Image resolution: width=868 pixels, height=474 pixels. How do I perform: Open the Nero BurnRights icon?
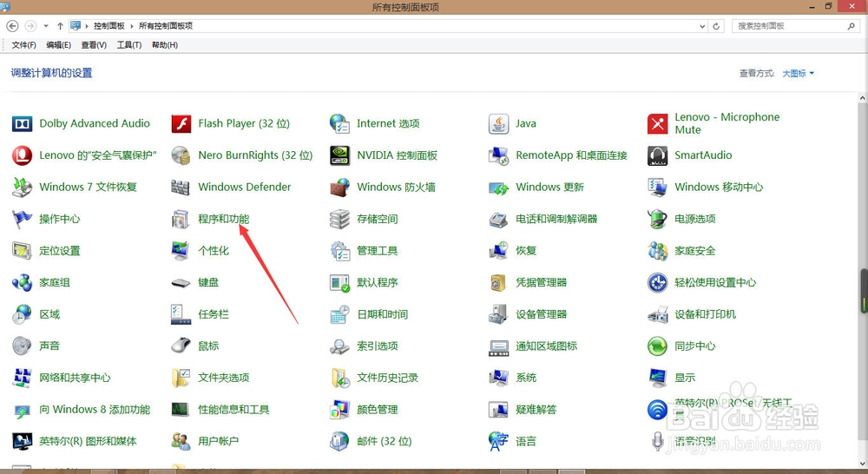point(181,155)
